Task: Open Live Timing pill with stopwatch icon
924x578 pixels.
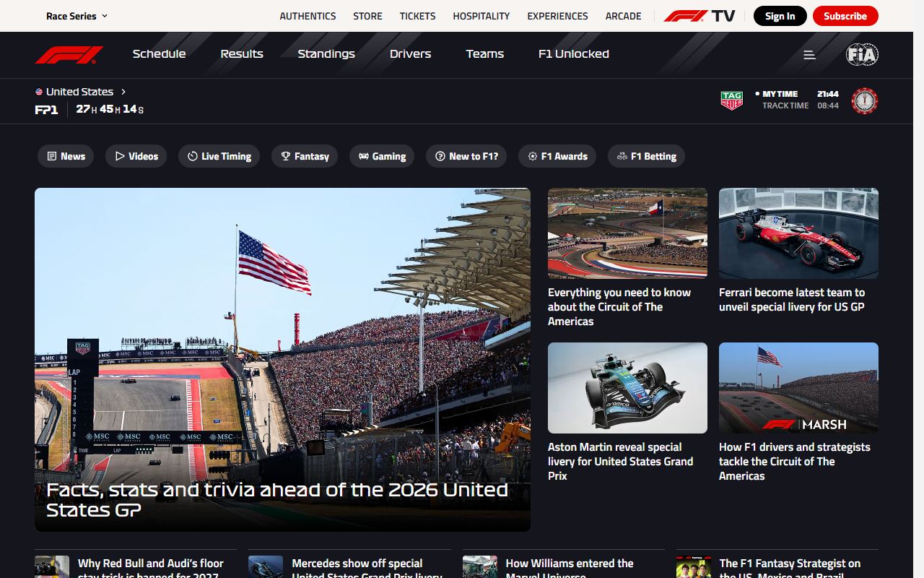Action: pyautogui.click(x=219, y=156)
